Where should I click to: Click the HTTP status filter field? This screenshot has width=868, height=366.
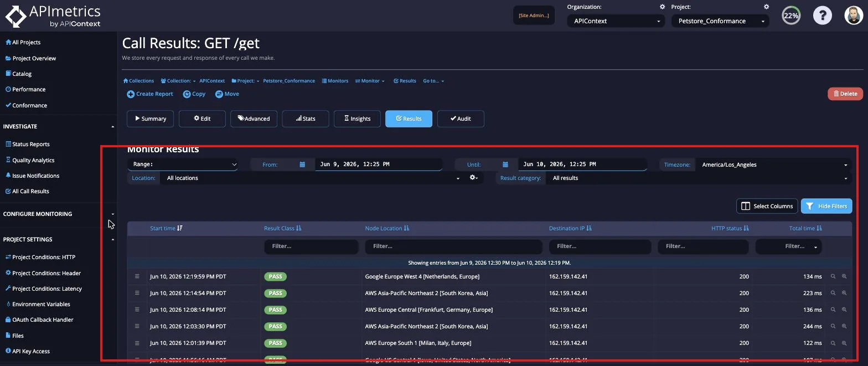[703, 246]
